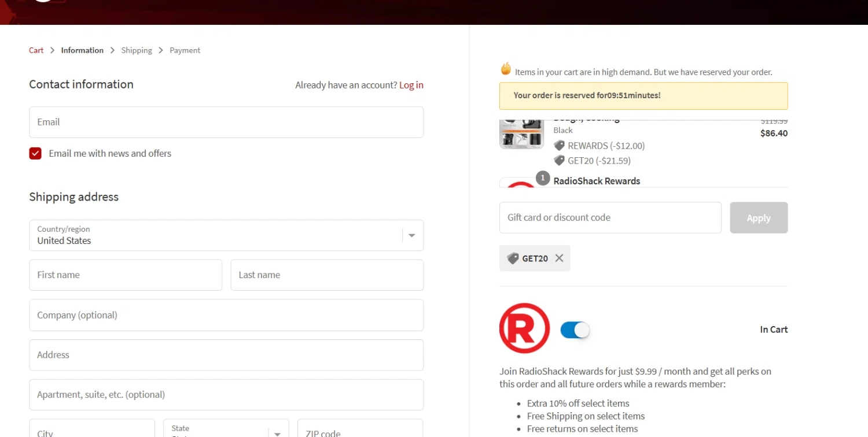Select the Payment breadcrumb step
868x437 pixels.
185,50
